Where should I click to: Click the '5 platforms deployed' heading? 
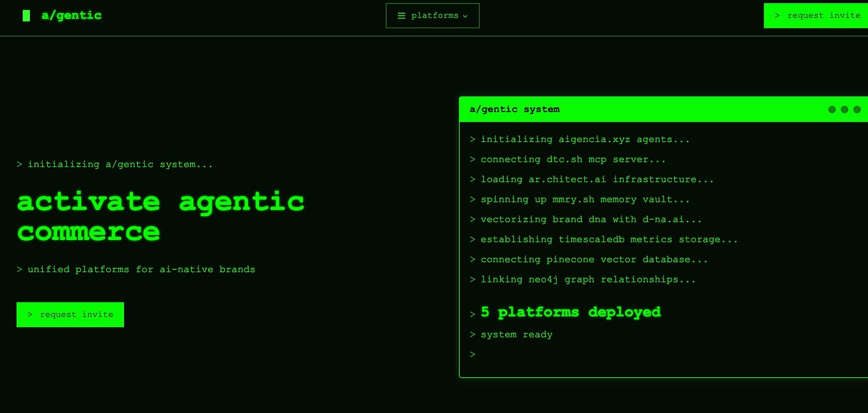[x=571, y=312]
